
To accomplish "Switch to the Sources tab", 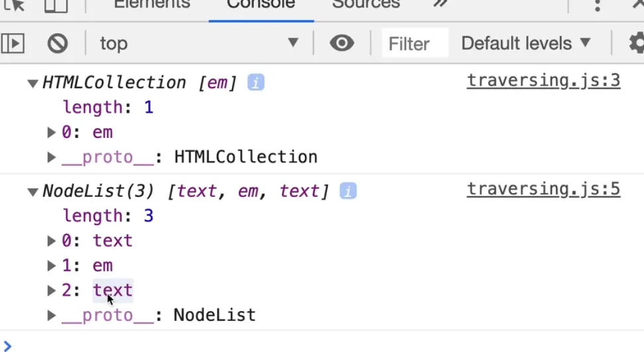I will [366, 4].
